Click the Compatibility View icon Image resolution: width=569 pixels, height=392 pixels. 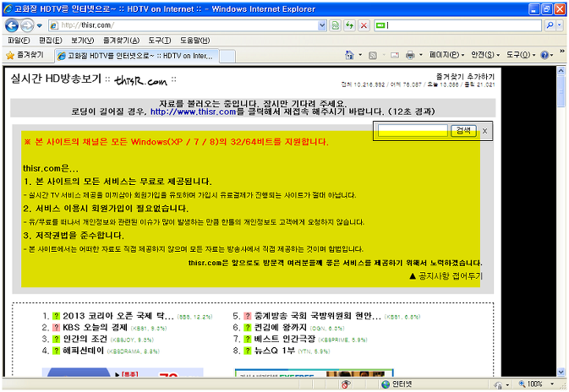(336, 25)
